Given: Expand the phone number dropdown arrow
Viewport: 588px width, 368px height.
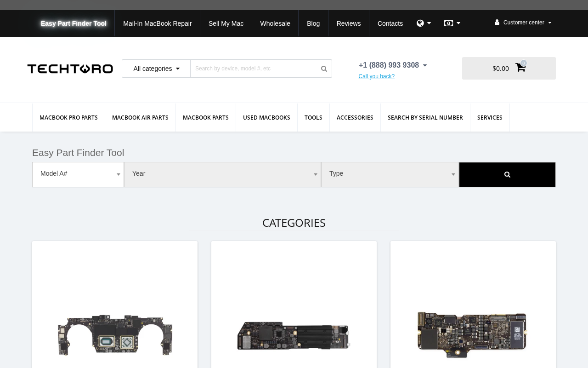Looking at the screenshot, I should pos(425,66).
